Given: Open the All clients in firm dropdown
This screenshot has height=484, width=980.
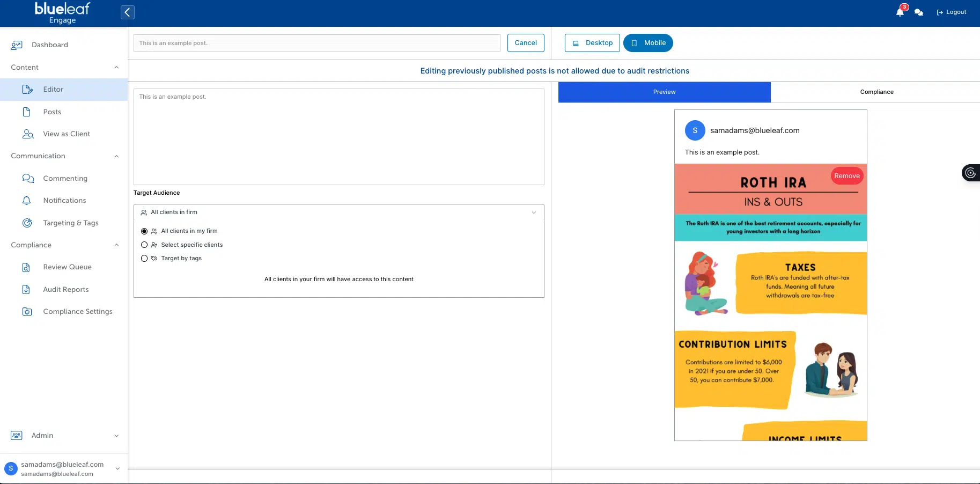Looking at the screenshot, I should coord(338,212).
